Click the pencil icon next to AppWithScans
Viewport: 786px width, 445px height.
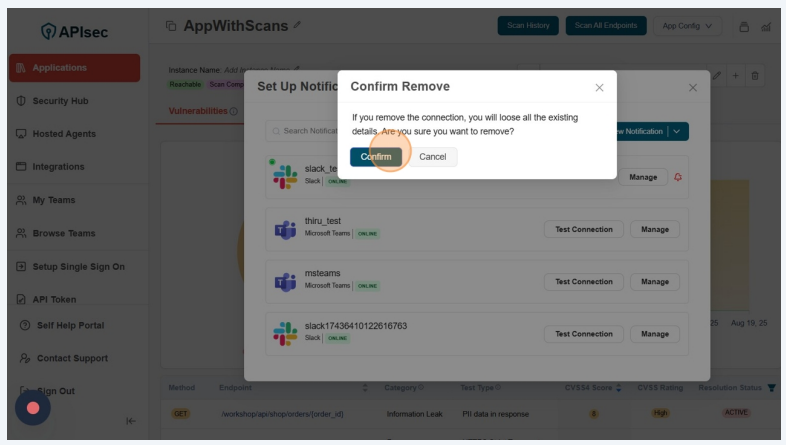[297, 25]
